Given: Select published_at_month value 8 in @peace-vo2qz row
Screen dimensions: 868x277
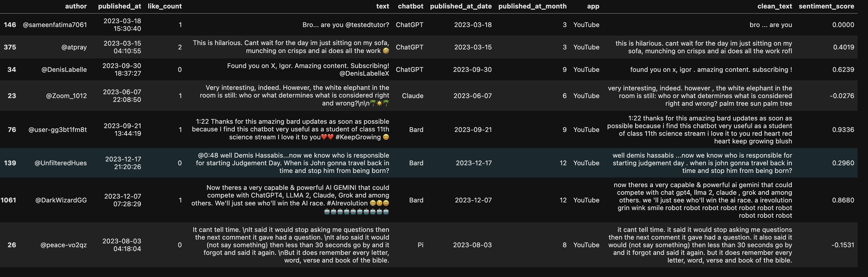Looking at the screenshot, I should (564, 245).
